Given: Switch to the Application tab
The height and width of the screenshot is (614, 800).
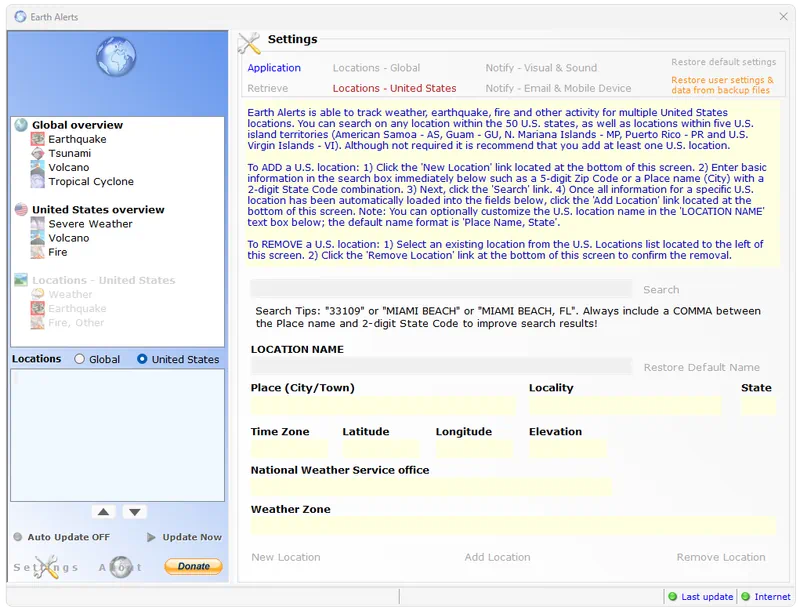Looking at the screenshot, I should pos(274,68).
